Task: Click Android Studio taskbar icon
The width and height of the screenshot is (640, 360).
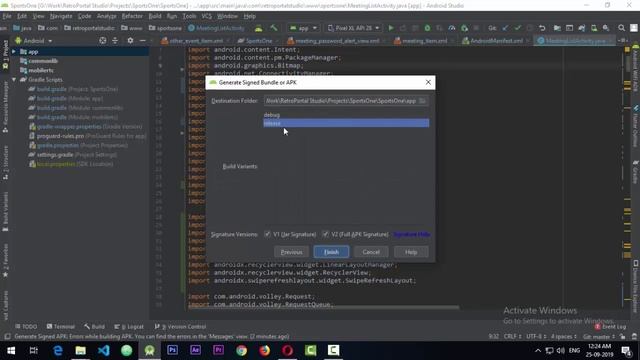Action: [x=149, y=350]
